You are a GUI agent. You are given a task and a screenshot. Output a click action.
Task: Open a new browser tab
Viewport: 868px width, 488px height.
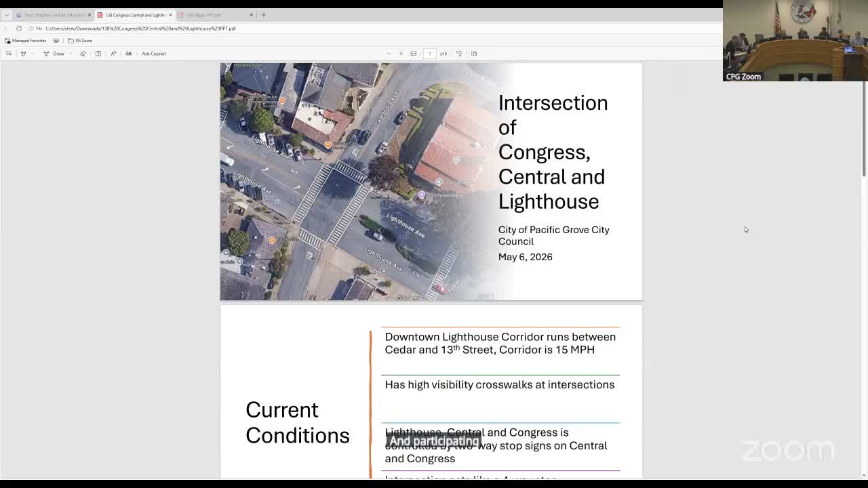264,15
